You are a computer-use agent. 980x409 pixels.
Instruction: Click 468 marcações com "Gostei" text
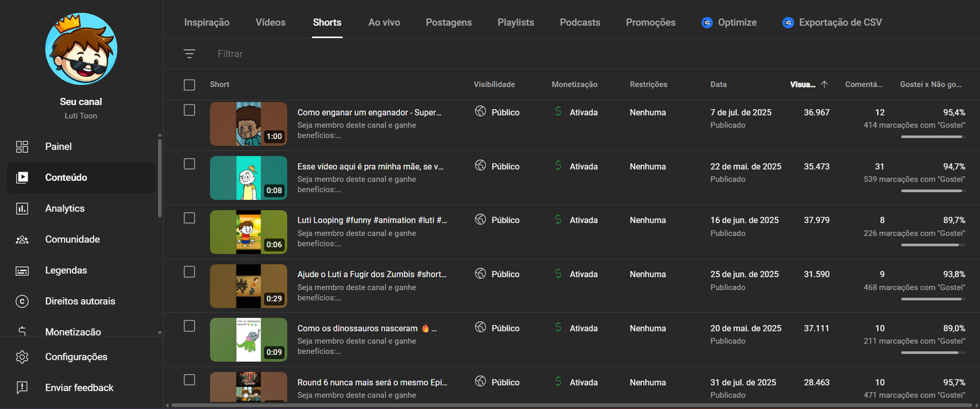pos(914,287)
